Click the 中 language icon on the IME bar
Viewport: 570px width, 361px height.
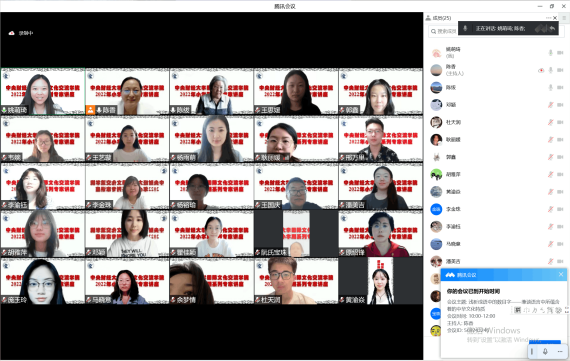(526, 310)
